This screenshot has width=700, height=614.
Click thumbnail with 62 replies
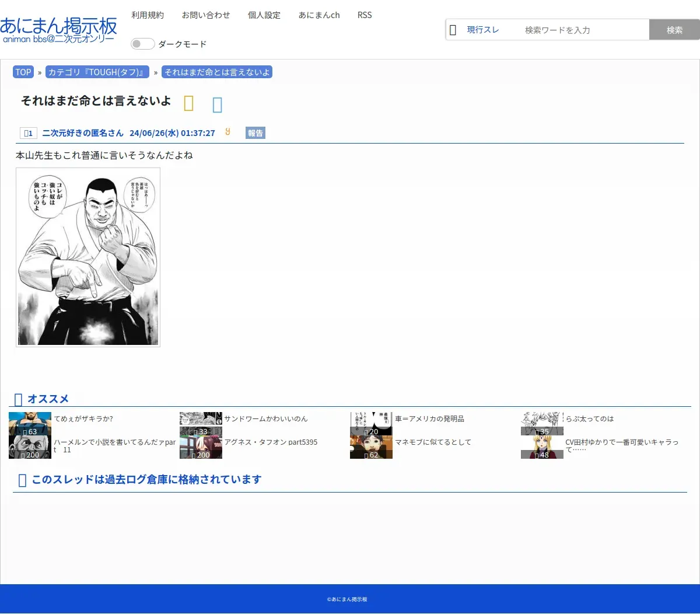click(371, 447)
